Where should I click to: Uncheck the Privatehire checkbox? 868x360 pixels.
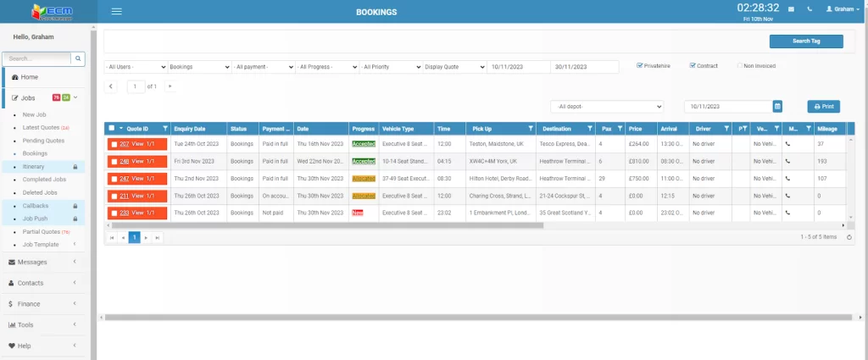point(640,65)
